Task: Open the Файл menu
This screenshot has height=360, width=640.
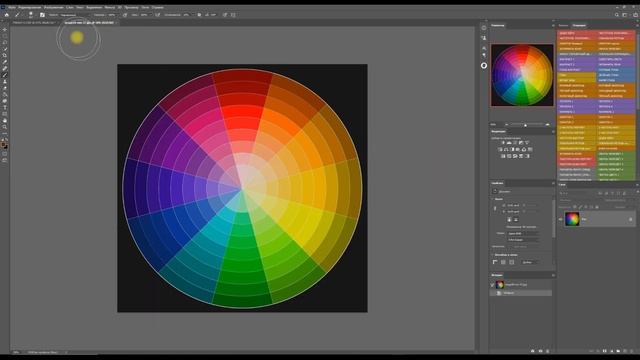Action: (12, 7)
